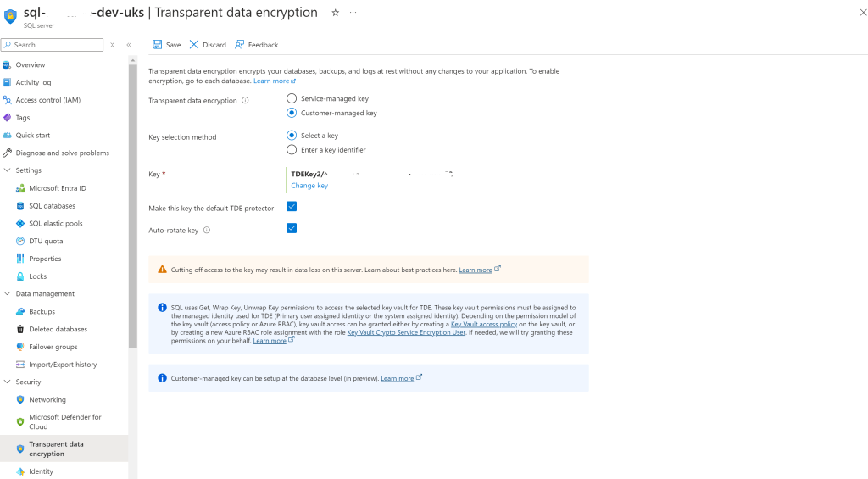Collapse the Security section
Viewport: 868px width, 479px height.
[7, 382]
